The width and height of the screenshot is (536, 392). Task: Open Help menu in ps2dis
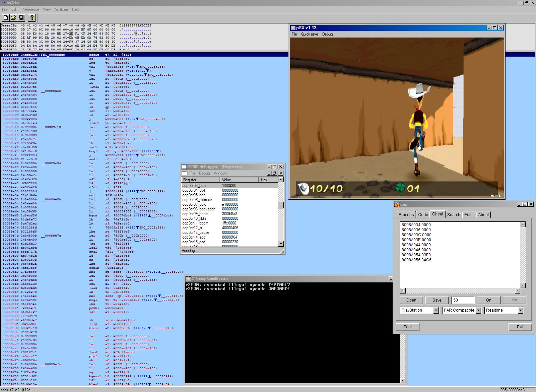pos(76,9)
